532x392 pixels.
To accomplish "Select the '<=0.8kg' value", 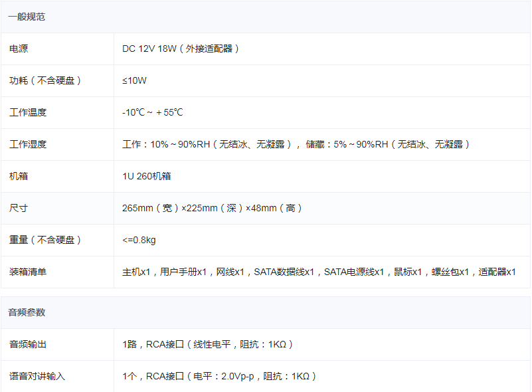I will 139,241.
